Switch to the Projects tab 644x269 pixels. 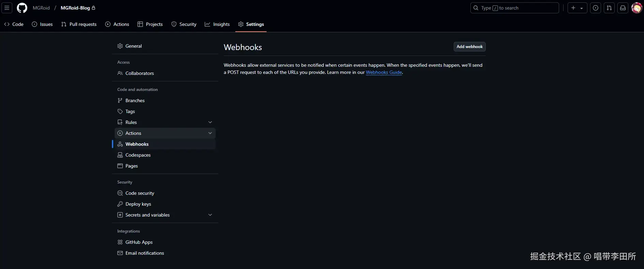click(150, 24)
